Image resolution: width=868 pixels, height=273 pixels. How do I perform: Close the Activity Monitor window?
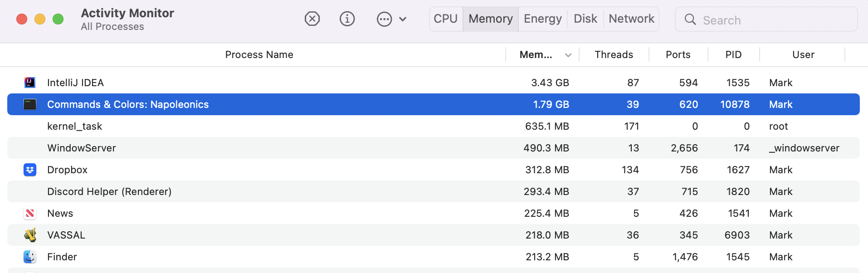pos(22,19)
